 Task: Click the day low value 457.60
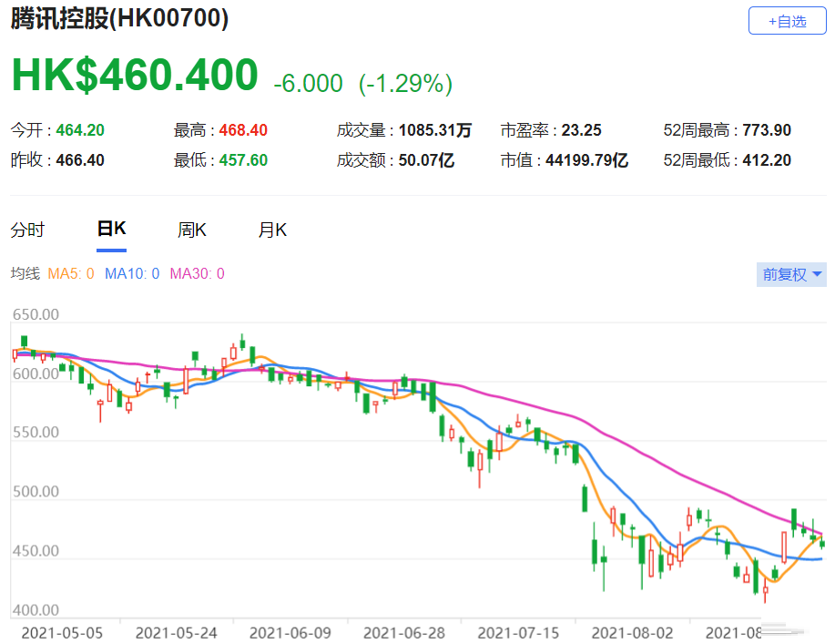(x=243, y=159)
